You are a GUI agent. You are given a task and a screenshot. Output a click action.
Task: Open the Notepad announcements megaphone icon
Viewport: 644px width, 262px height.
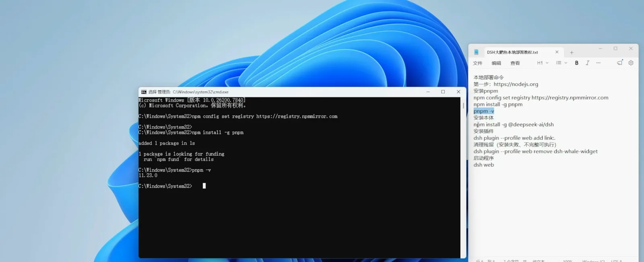[620, 62]
